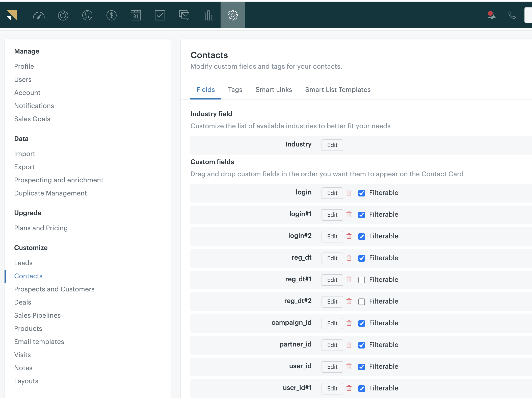Check the Filterable box for reg_dt#2
This screenshot has height=398, width=532.
click(x=361, y=302)
